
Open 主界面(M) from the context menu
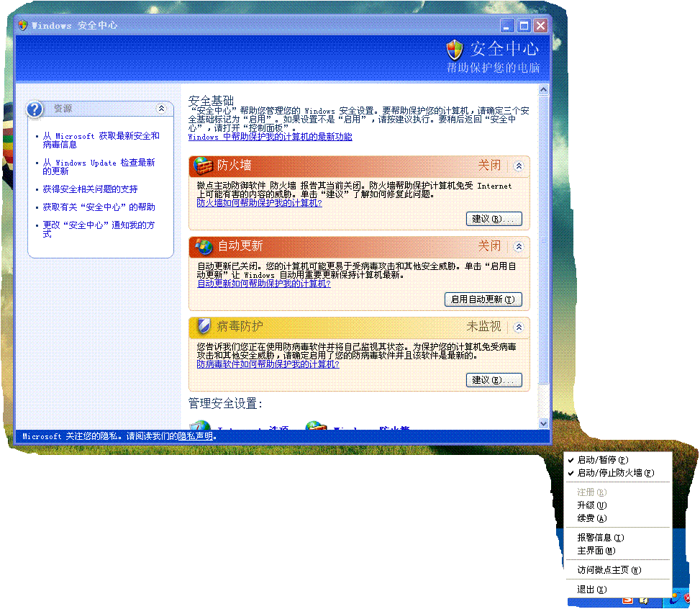pyautogui.click(x=618, y=551)
